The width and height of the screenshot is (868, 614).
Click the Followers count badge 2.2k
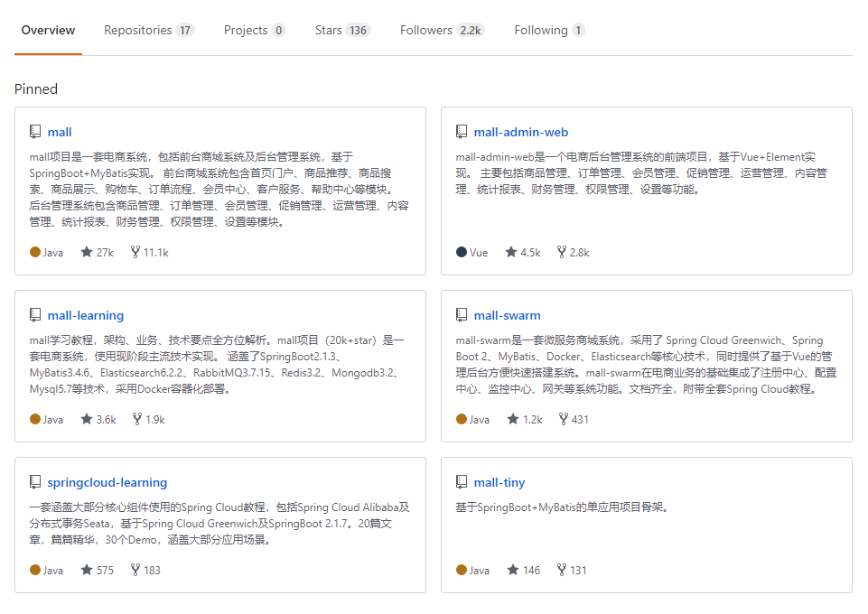click(471, 31)
